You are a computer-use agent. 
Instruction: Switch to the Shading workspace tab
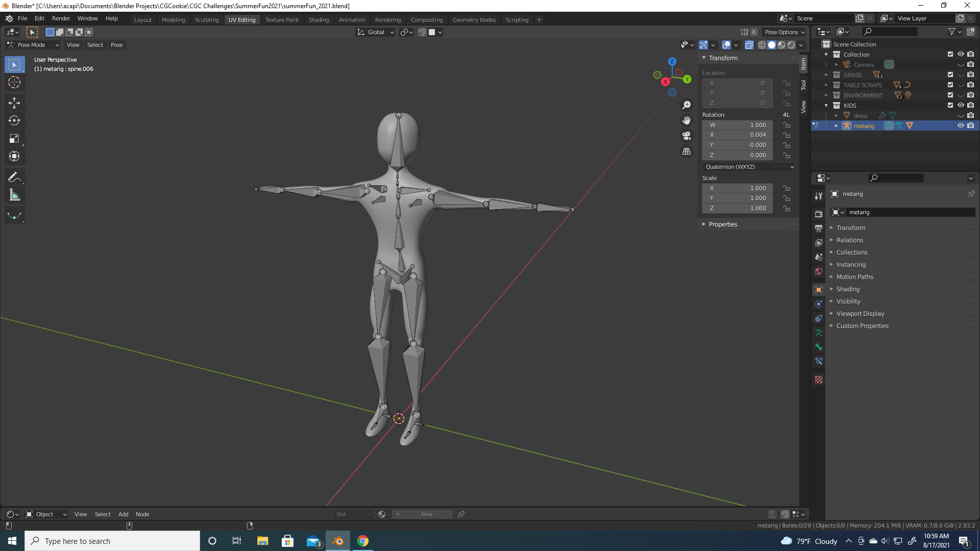click(318, 19)
